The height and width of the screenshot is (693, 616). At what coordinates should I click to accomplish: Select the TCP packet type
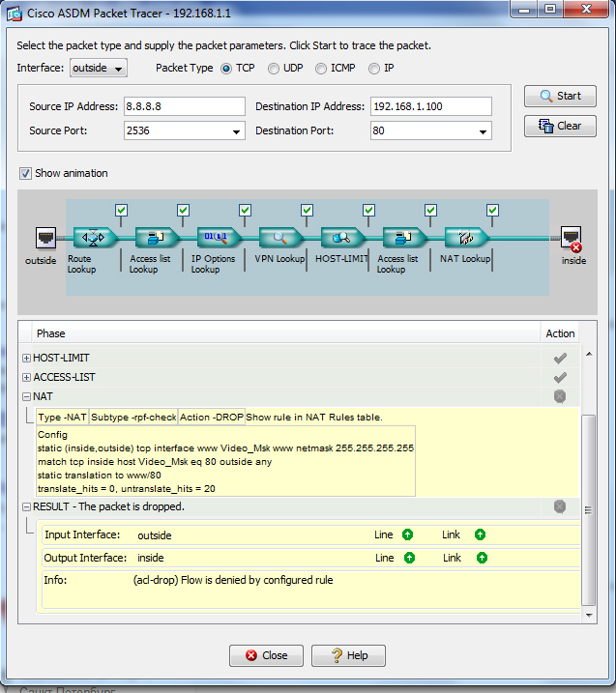226,69
